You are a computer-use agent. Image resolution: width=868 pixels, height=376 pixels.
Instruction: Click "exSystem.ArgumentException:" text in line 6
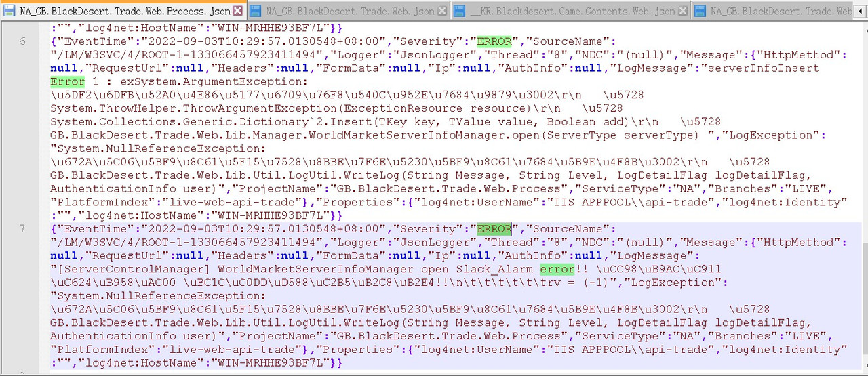[x=214, y=81]
